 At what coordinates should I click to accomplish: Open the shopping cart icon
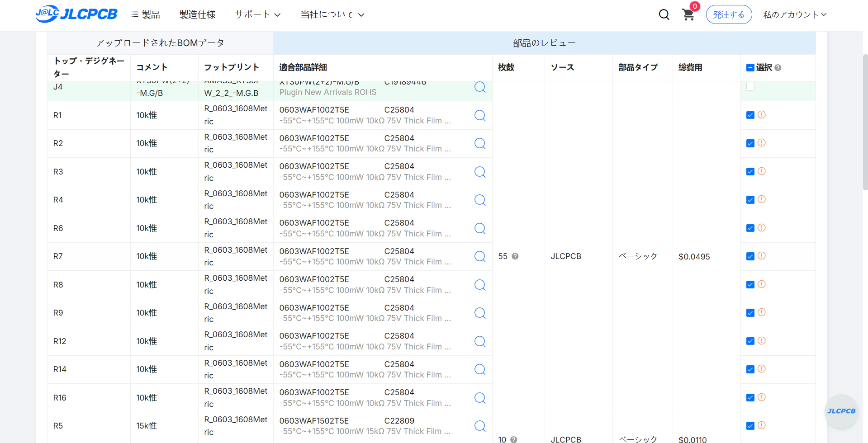pos(688,15)
